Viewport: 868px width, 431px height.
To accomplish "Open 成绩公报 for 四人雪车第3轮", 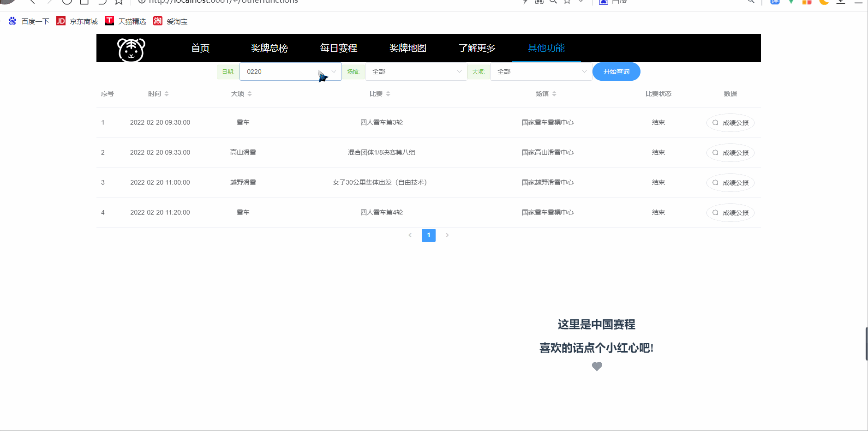I will [x=730, y=123].
